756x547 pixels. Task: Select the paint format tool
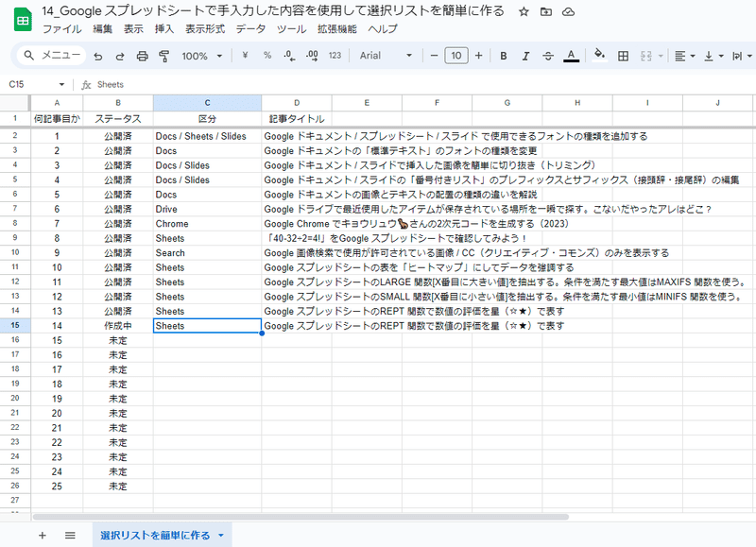point(163,56)
